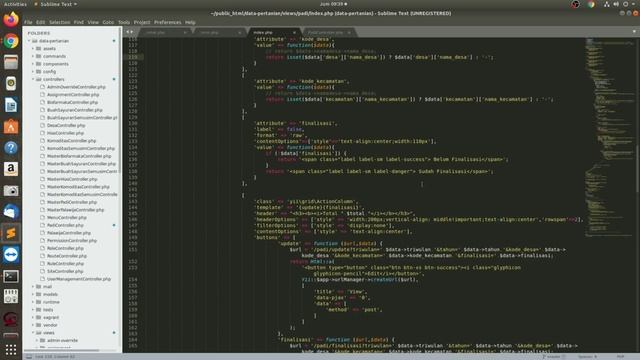The width and height of the screenshot is (640, 360).
Task: Click the PHP syntax selector in status bar
Action: click(x=620, y=357)
